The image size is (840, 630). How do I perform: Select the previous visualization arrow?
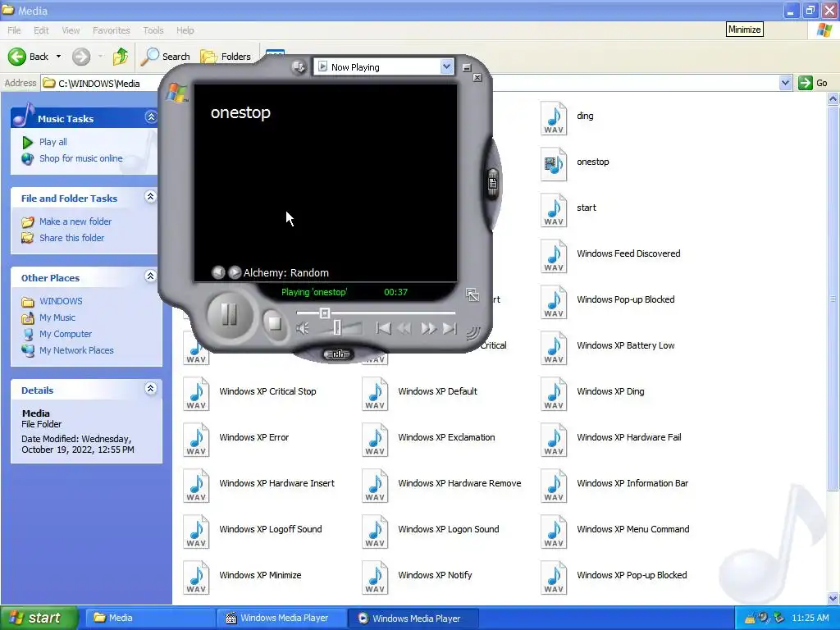tap(218, 272)
